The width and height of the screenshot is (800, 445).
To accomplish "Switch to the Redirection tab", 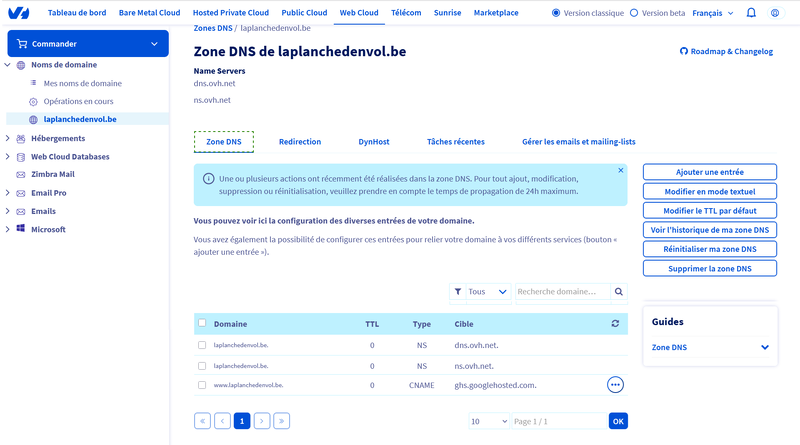I will 300,142.
